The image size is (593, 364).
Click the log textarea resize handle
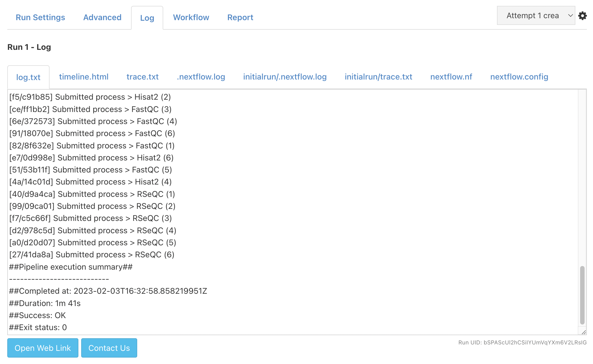coord(583,332)
